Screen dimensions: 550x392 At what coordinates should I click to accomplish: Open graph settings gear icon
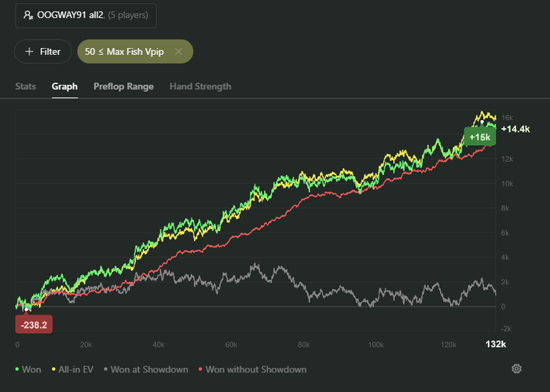point(517,369)
